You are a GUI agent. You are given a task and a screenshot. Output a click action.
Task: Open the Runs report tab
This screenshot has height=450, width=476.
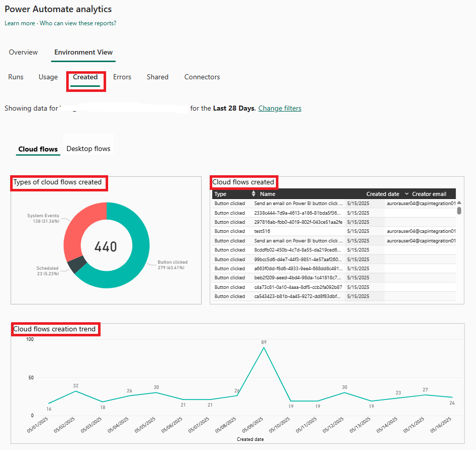16,77
